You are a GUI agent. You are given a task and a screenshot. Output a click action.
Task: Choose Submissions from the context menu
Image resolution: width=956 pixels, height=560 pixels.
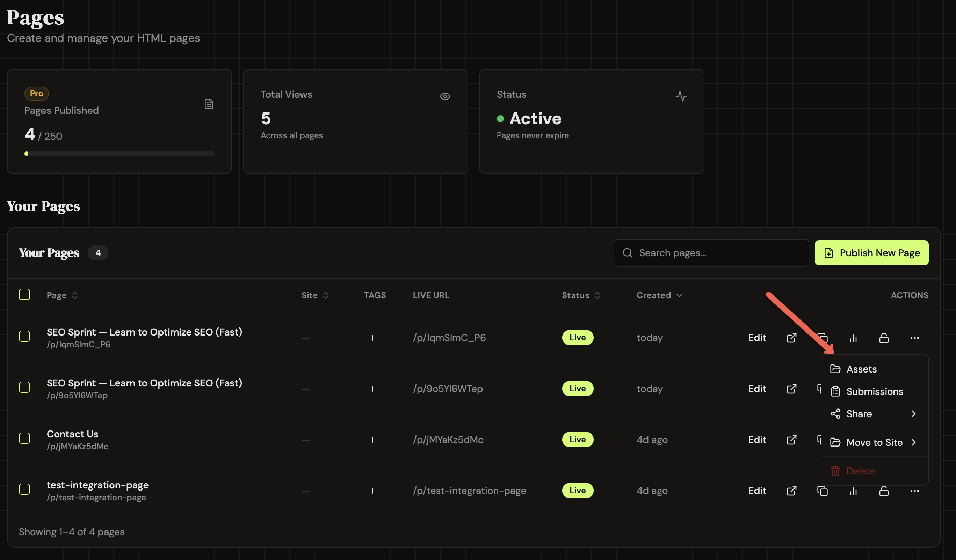click(874, 391)
